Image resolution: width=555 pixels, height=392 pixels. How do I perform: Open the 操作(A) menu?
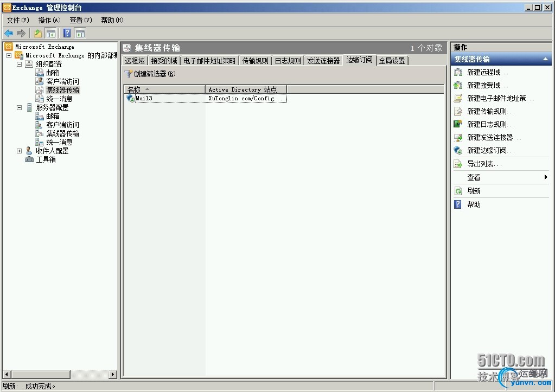49,20
